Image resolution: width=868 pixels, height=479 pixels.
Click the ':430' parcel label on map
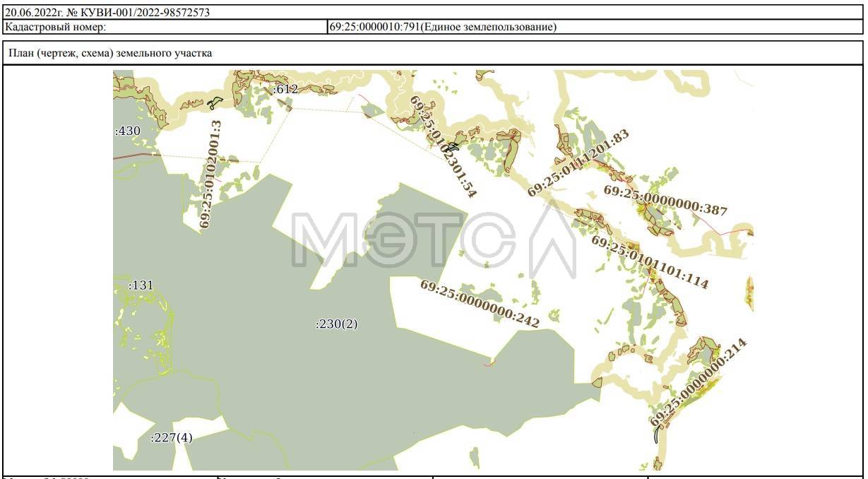[x=128, y=131]
